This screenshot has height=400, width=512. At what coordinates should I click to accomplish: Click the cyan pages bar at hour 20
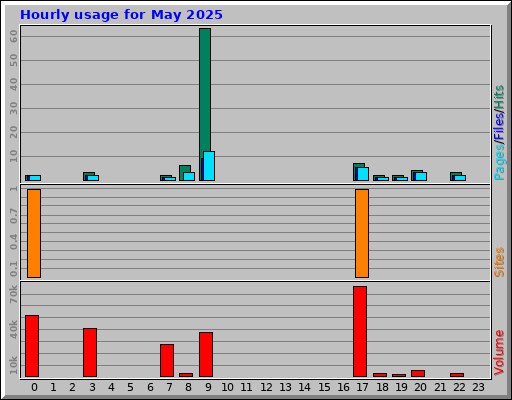pos(421,176)
